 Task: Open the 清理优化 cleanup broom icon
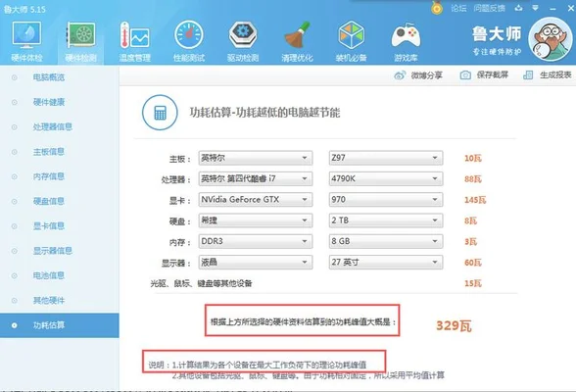click(x=297, y=35)
